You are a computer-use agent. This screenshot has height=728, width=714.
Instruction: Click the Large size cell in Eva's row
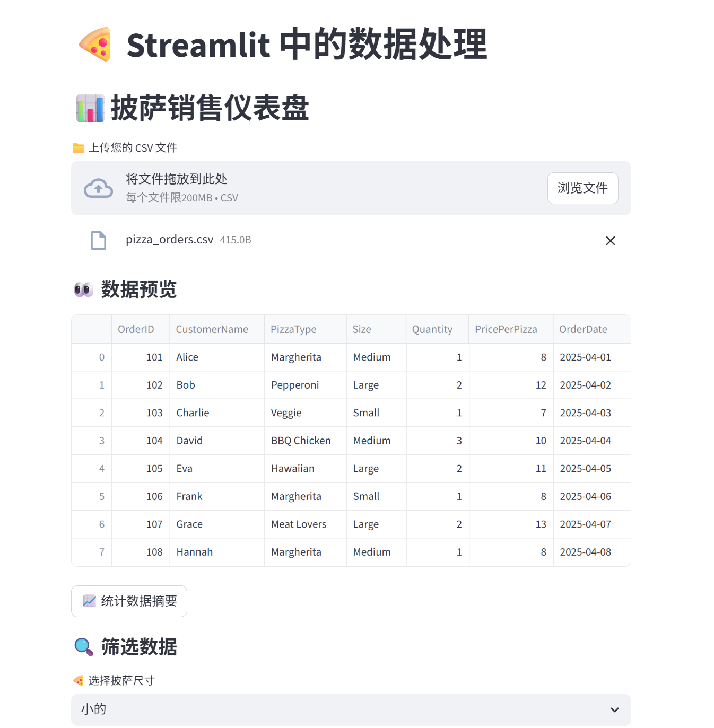376,469
